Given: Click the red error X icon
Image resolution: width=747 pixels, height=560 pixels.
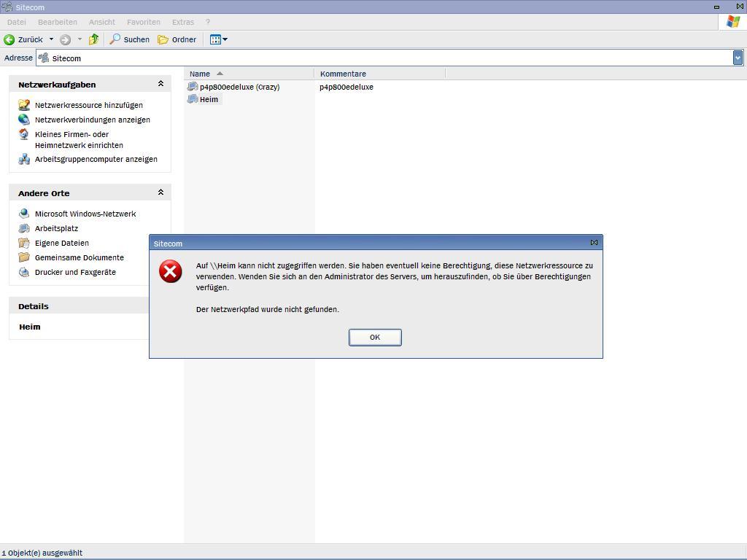Looking at the screenshot, I should (171, 271).
